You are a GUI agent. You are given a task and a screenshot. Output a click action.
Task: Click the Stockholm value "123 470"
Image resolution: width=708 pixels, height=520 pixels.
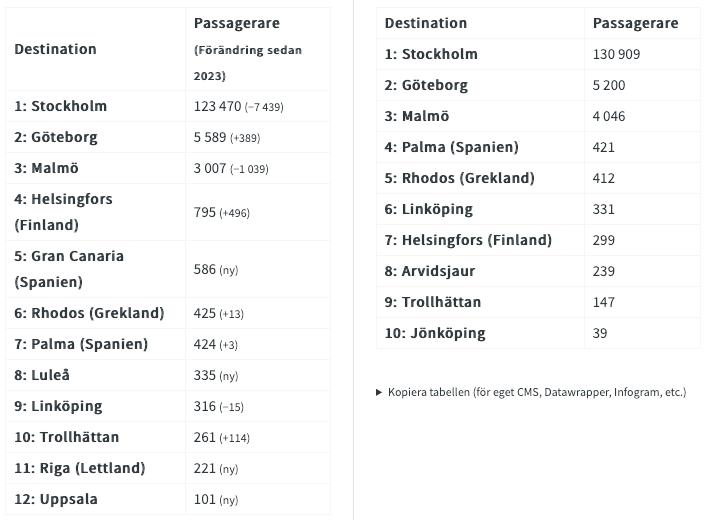pos(217,106)
